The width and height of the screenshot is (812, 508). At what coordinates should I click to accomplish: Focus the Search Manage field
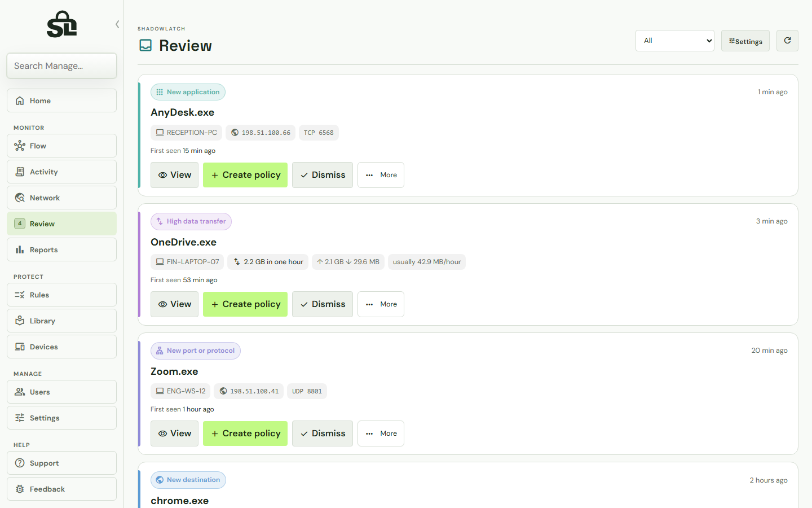(62, 66)
